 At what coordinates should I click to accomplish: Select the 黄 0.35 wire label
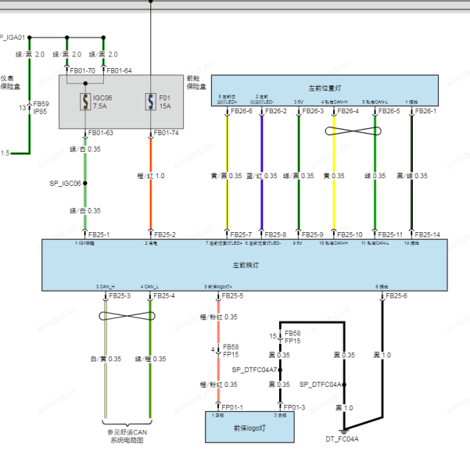click(x=334, y=176)
